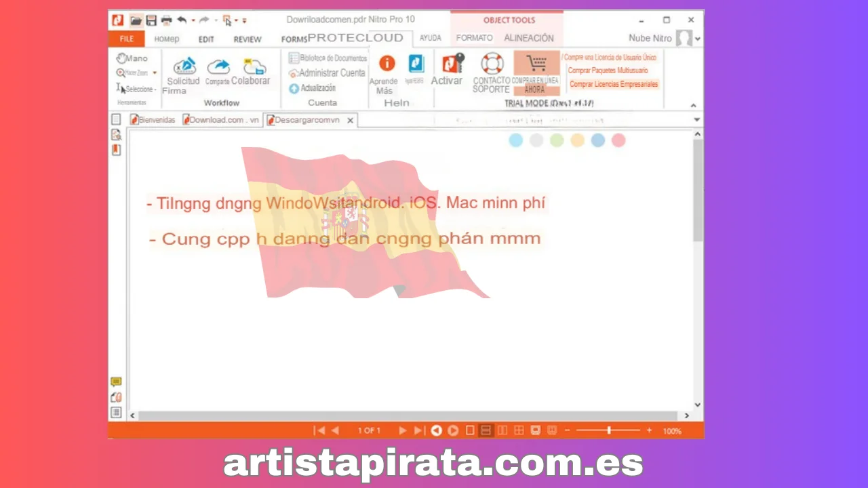
Task: Toggle full screen view icon in status bar
Action: pos(535,430)
